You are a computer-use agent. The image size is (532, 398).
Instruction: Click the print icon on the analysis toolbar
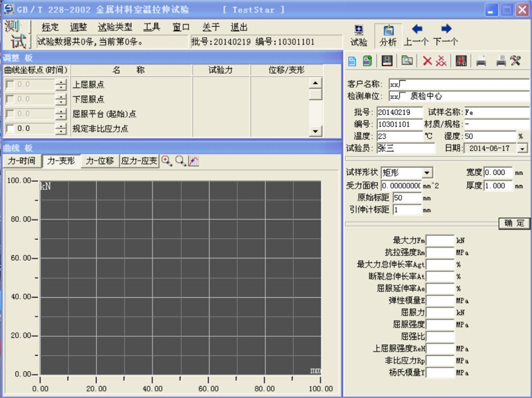pos(480,60)
